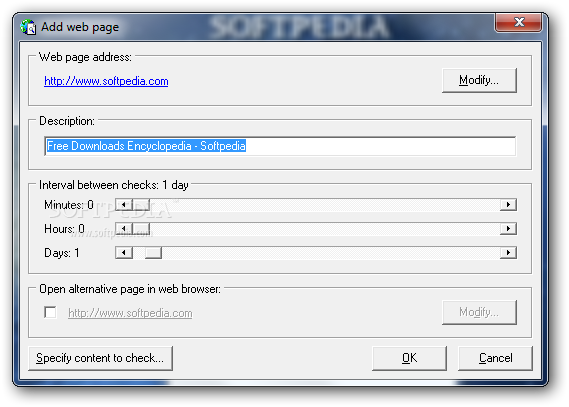Click the 'Description:' group label
Image resolution: width=569 pixels, height=407 pixels.
tap(67, 121)
